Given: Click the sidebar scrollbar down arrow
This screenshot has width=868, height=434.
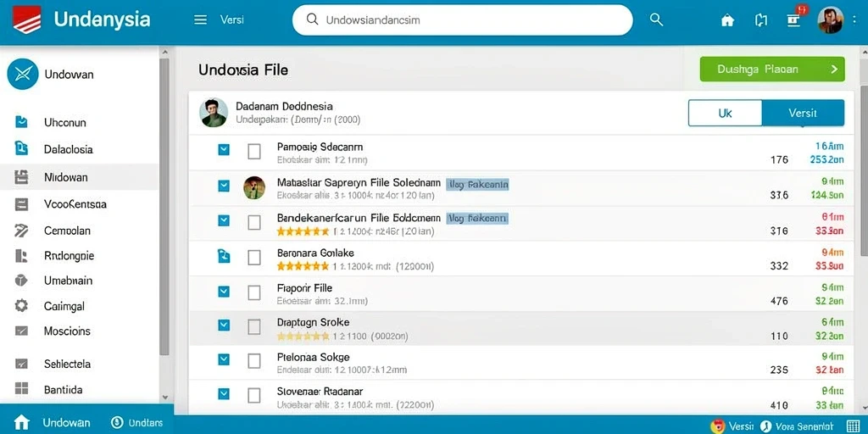Looking at the screenshot, I should 164,398.
